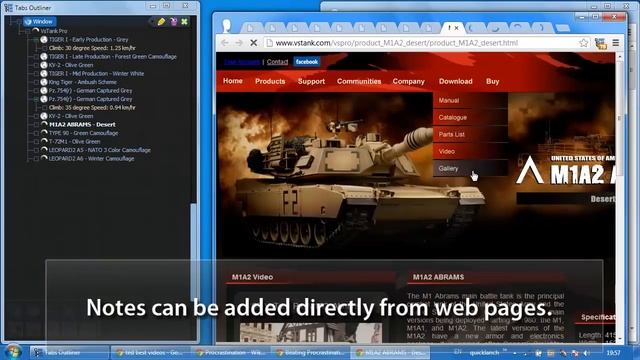Click the Chrome profile avatar icon
Screen dimensions: 640x360
click(227, 26)
